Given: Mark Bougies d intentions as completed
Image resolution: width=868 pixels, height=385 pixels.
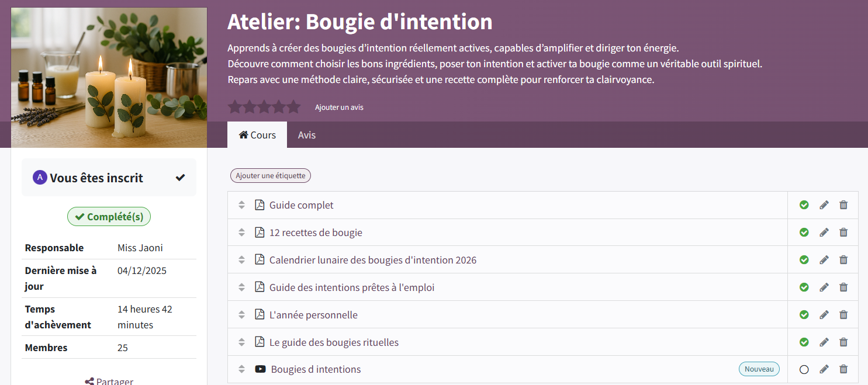Looking at the screenshot, I should (x=804, y=369).
